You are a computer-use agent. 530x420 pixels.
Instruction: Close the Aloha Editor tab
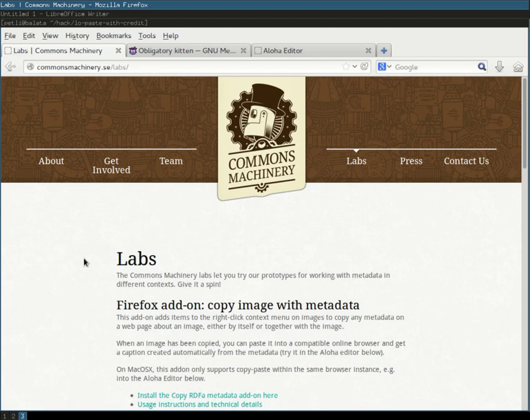368,51
